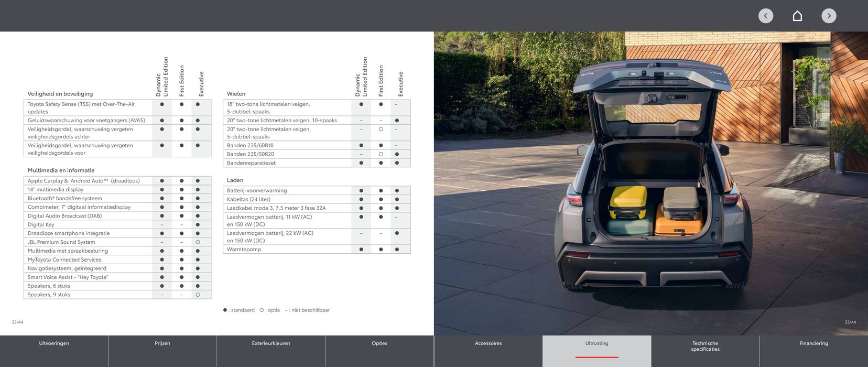Click JBL Premium Sound System option circle

pos(198,242)
